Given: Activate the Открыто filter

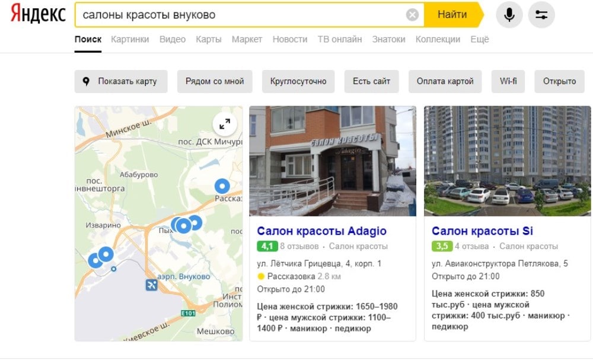Looking at the screenshot, I should tap(559, 81).
